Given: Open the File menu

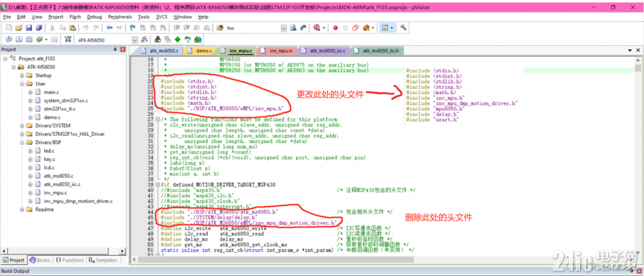Looking at the screenshot, I should click(x=8, y=17).
